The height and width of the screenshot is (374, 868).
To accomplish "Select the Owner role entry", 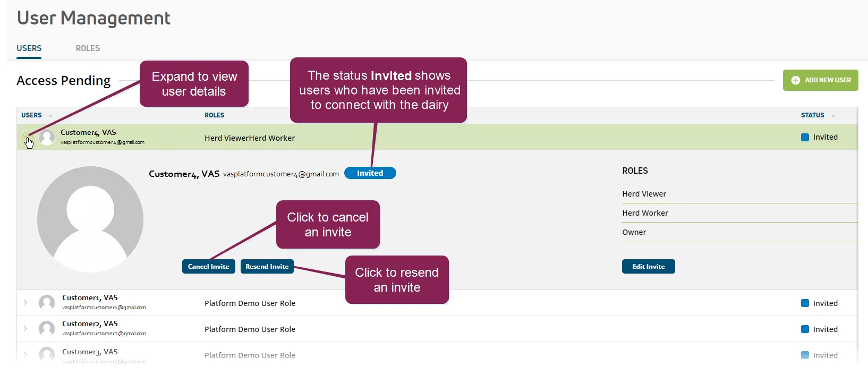I will click(634, 232).
